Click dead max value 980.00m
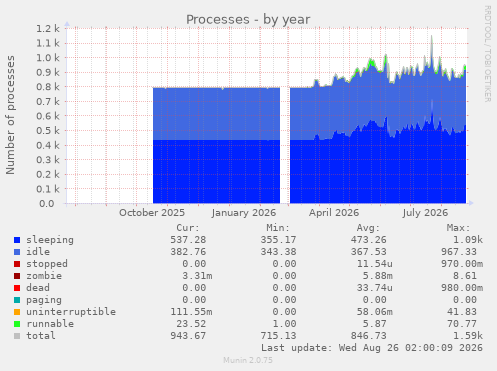This screenshot has width=497, height=371. (462, 288)
